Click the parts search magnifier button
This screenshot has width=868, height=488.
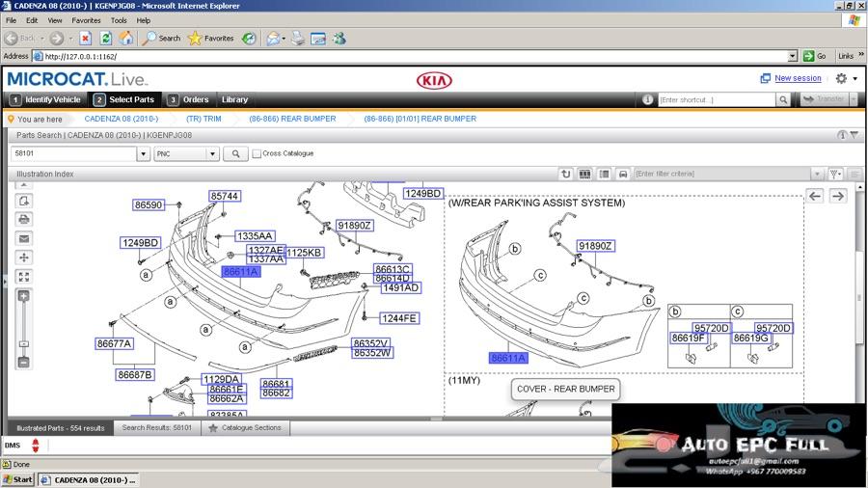tap(236, 153)
